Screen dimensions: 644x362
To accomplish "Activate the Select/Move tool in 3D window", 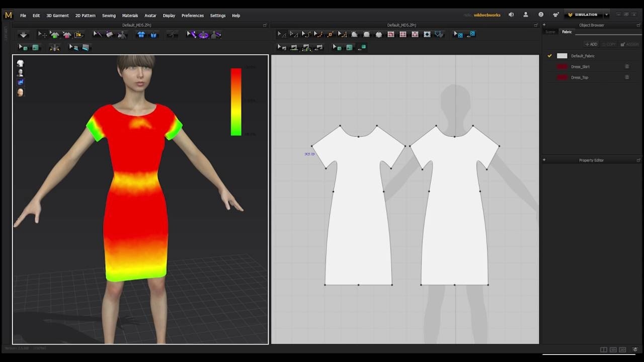I will [x=42, y=34].
